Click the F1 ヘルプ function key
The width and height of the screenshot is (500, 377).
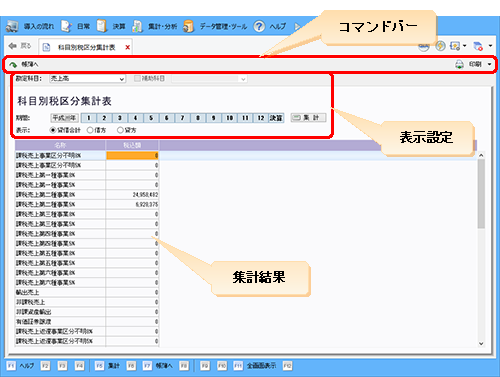pos(20,366)
